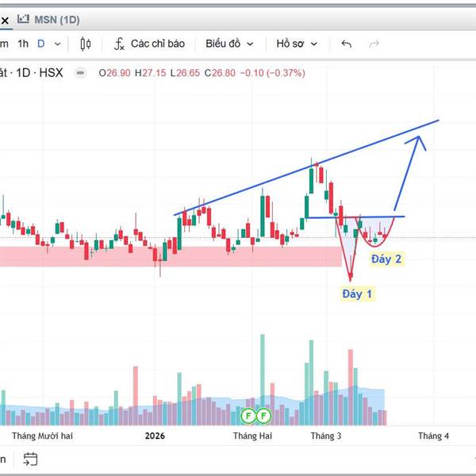Click the open value O26.90

click(x=114, y=73)
